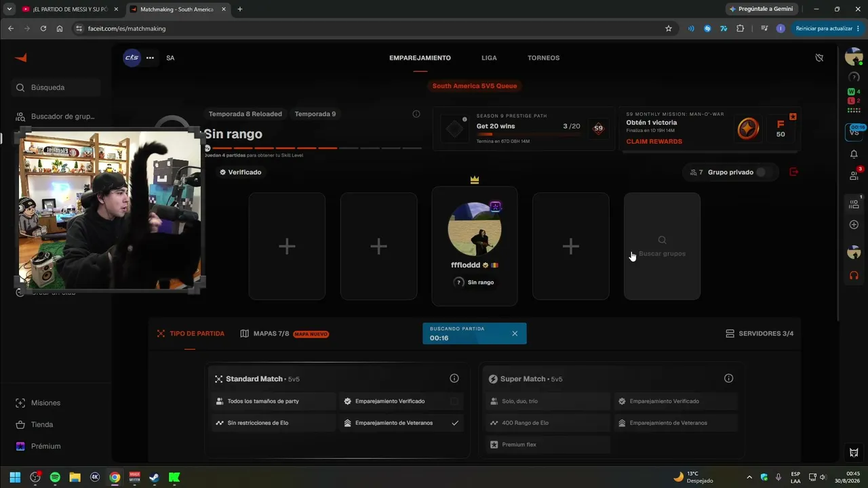Image resolution: width=868 pixels, height=488 pixels.
Task: Select the TIPO DE PARTIDA tab
Action: [x=191, y=333]
